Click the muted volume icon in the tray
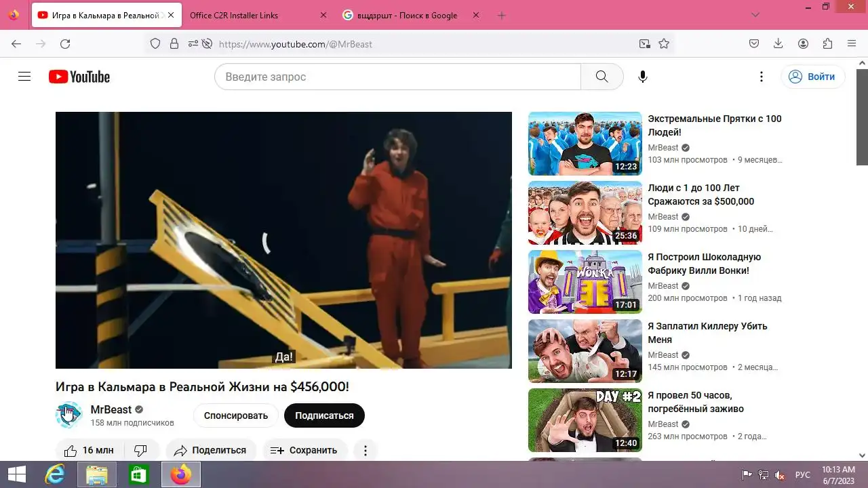868x488 pixels. 780,475
